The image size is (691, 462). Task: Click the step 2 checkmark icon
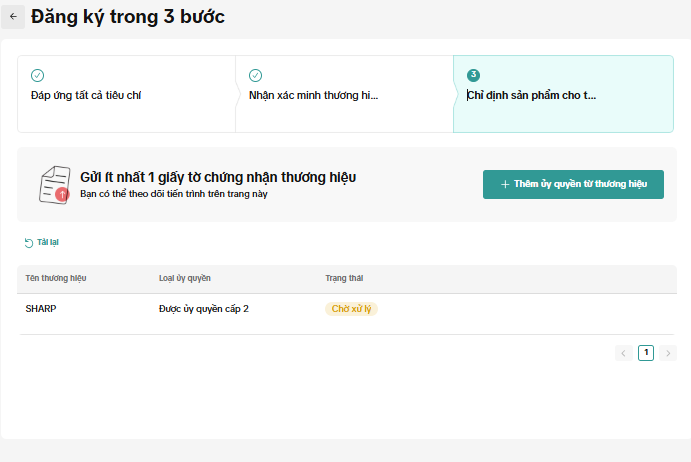click(x=255, y=75)
